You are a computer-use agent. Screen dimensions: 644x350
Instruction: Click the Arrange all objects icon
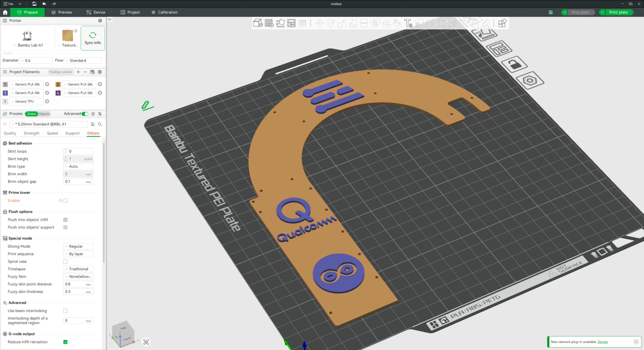pos(291,23)
